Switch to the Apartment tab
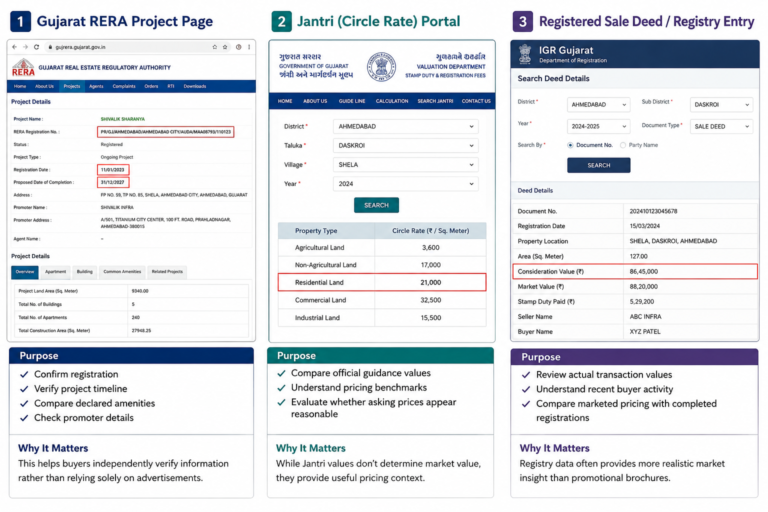This screenshot has width=768, height=512. coord(55,272)
